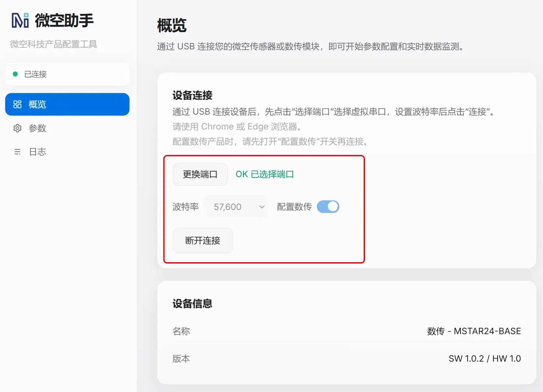The image size is (543, 392).
Task: Click the OK 已选择端口 status text
Action: [265, 174]
